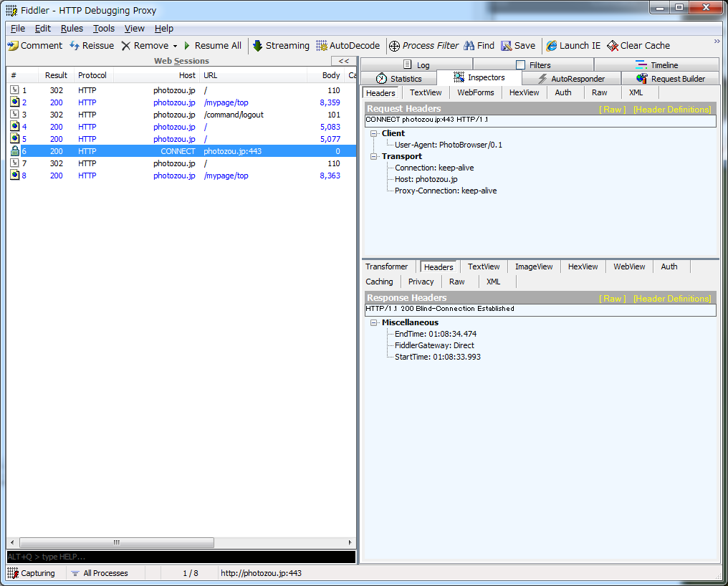Click the Reissue arrows icon

(x=75, y=46)
